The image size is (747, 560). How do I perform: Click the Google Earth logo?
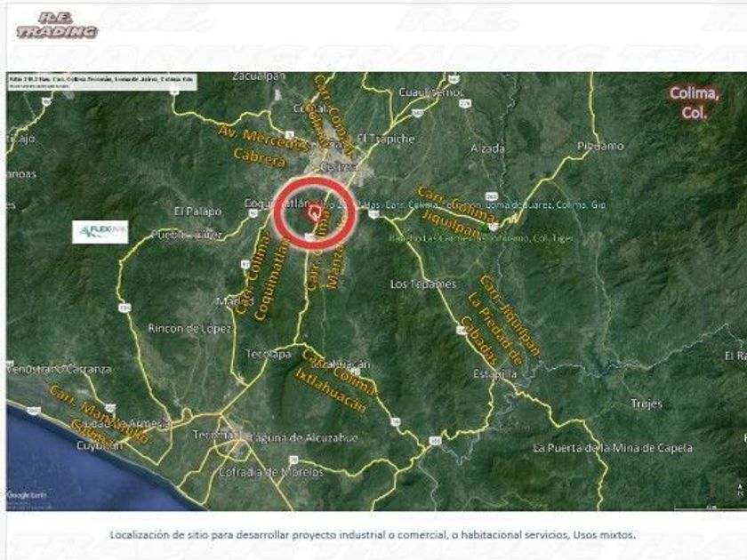coord(28,495)
